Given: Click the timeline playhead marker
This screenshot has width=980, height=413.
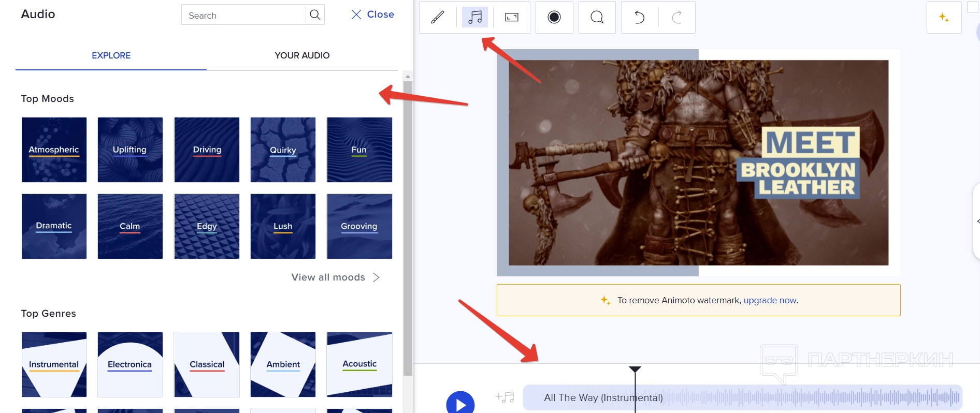Looking at the screenshot, I should pyautogui.click(x=635, y=369).
